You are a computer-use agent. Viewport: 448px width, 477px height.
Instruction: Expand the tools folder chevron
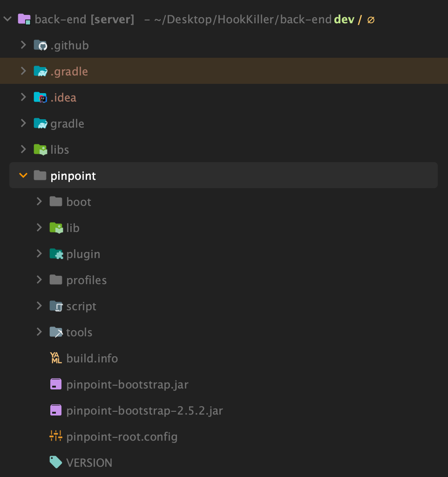pos(39,332)
